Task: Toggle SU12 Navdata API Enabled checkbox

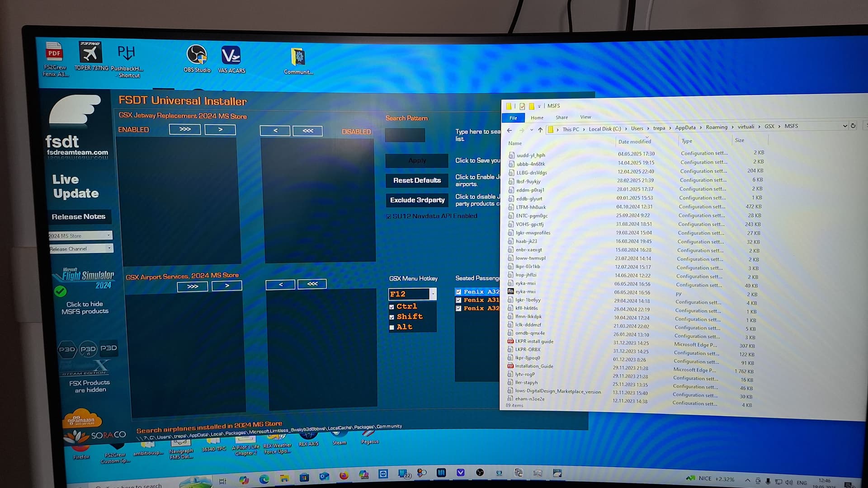Action: 388,216
